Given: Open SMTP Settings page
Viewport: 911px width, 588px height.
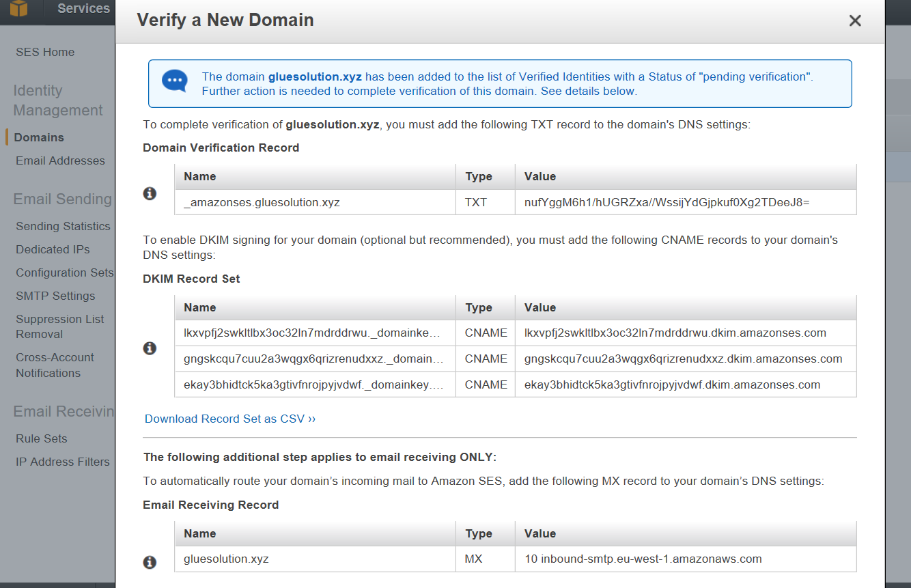Looking at the screenshot, I should click(55, 296).
